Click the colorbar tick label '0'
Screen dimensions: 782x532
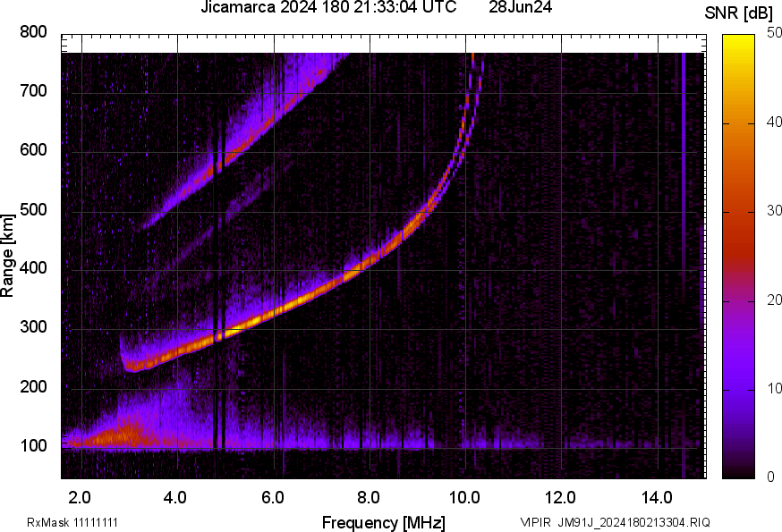point(770,477)
